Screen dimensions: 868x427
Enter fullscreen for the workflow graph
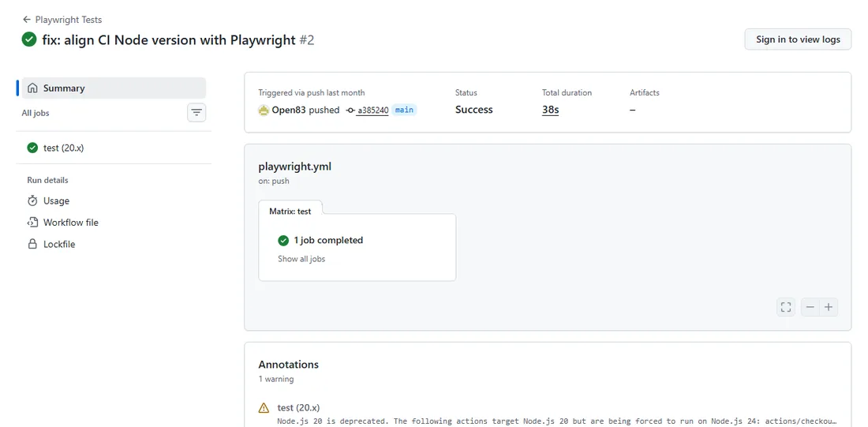(785, 307)
